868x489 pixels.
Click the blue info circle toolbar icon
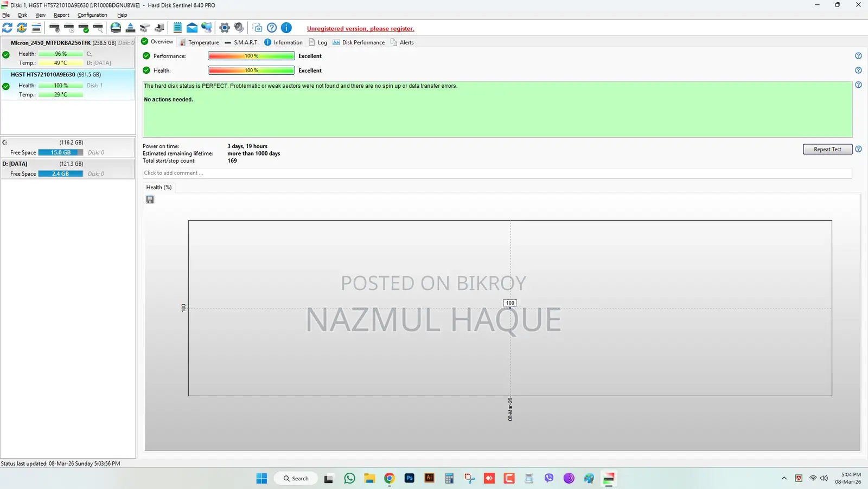click(286, 28)
